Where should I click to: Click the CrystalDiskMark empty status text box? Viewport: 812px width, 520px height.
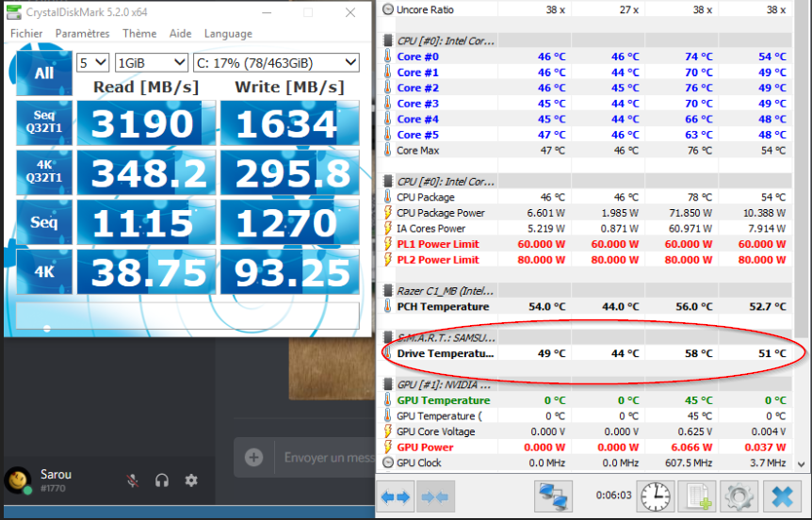(187, 315)
